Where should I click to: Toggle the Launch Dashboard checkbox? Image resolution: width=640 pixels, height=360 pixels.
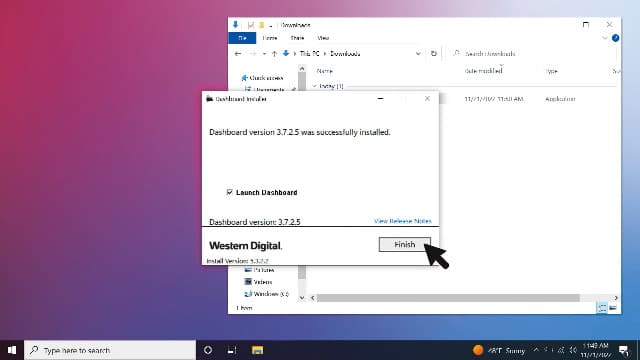point(229,192)
